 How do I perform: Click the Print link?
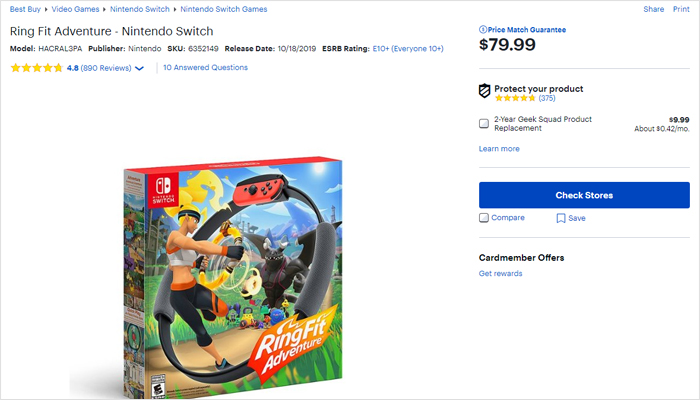click(681, 9)
